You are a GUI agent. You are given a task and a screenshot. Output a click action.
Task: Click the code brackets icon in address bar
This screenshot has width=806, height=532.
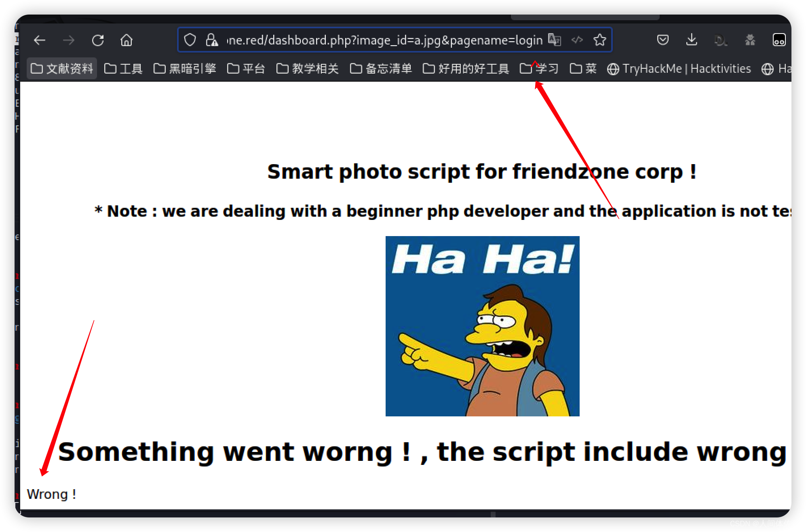(577, 40)
